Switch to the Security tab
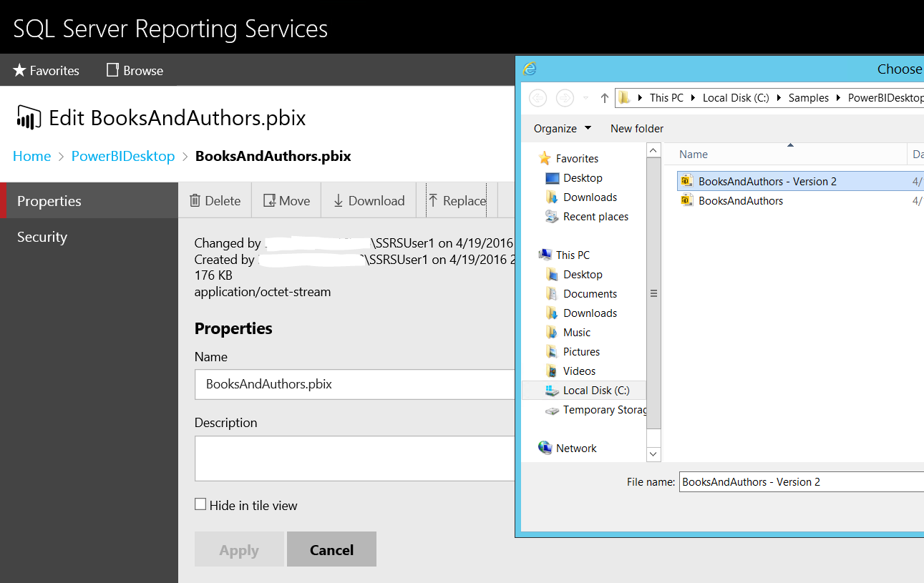The height and width of the screenshot is (583, 924). [x=89, y=237]
